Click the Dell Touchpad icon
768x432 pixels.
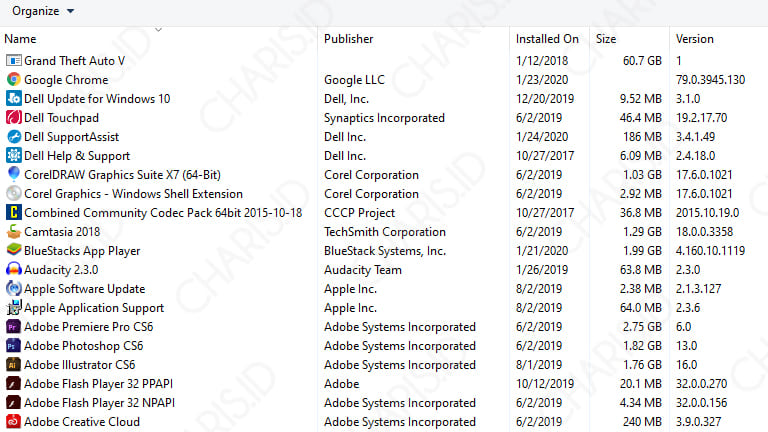(x=13, y=118)
